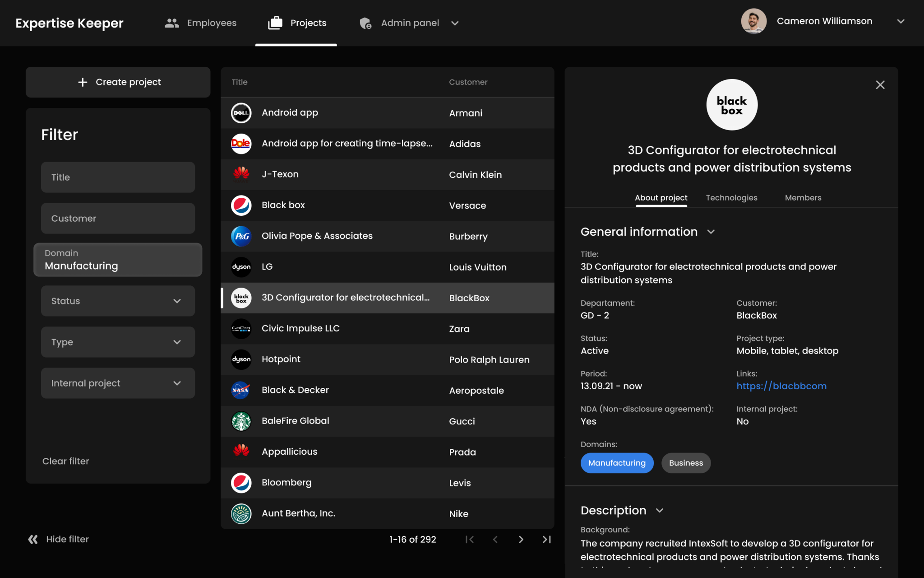Open the https://blacbbcom link
This screenshot has height=578, width=924.
click(781, 386)
